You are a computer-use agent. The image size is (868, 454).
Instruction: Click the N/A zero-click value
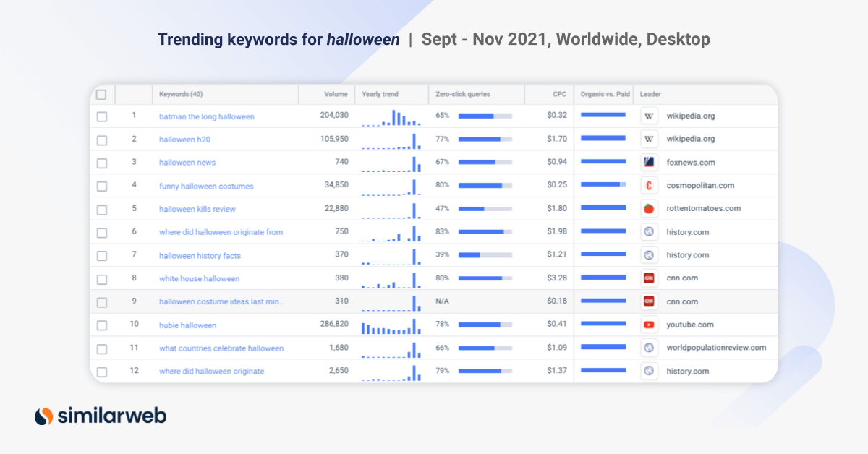tap(442, 301)
